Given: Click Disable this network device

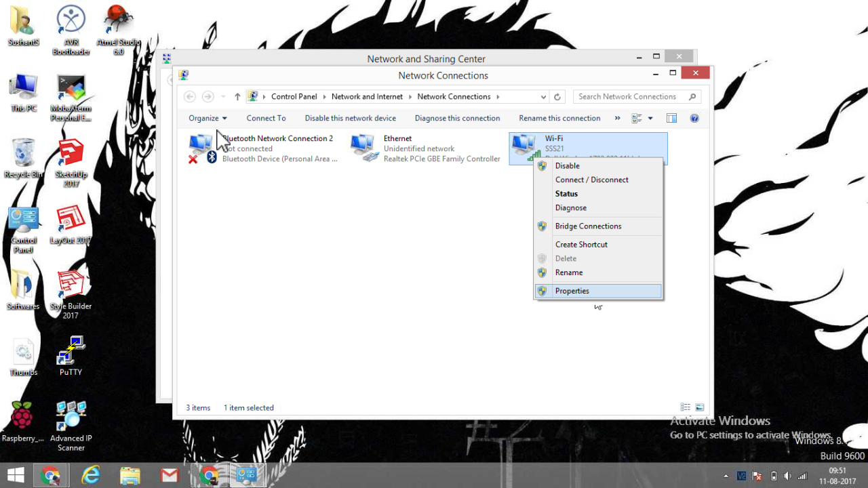Looking at the screenshot, I should tap(350, 118).
